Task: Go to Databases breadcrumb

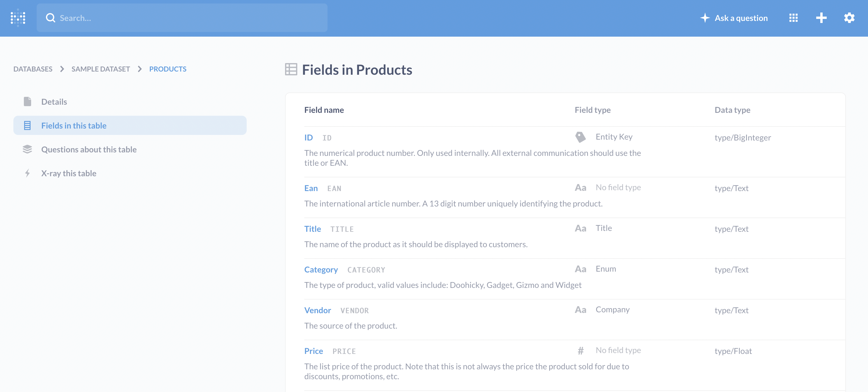Action: (x=33, y=69)
